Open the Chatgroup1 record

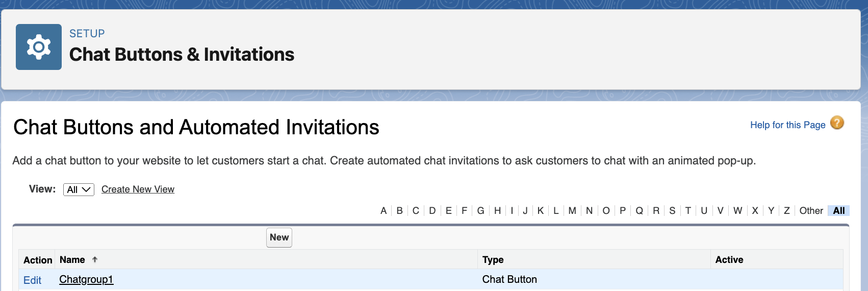(86, 280)
